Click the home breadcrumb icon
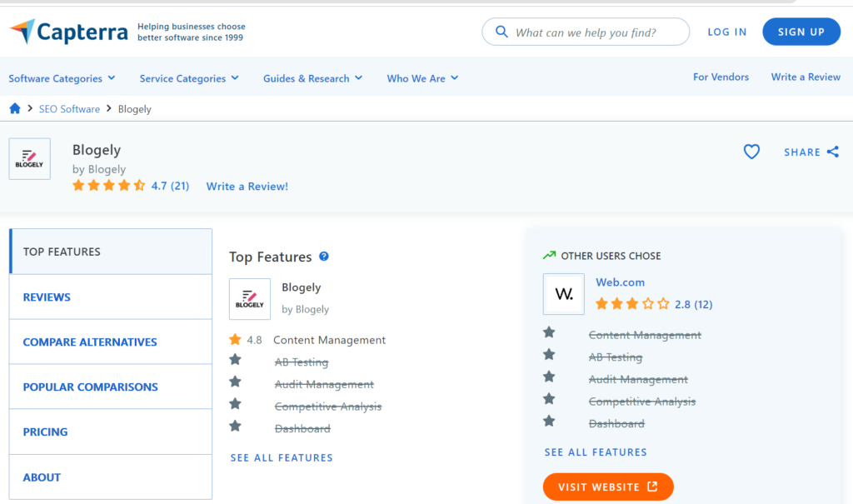853x504 pixels. point(15,108)
